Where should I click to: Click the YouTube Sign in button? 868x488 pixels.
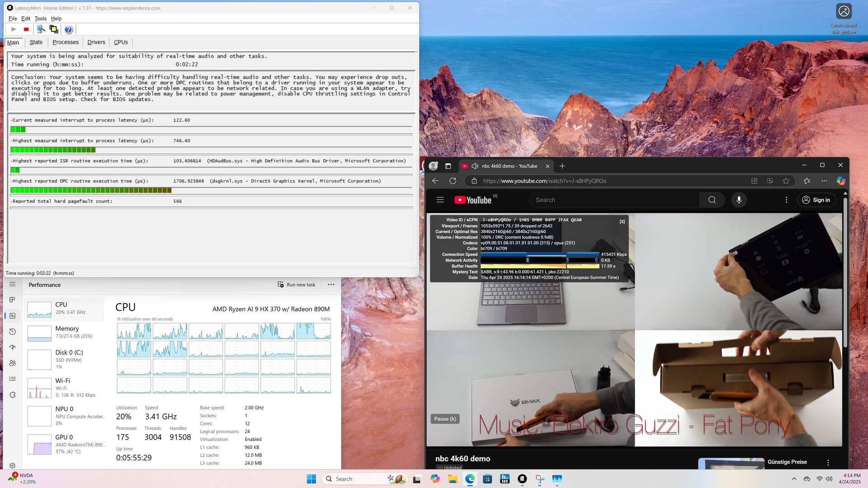pos(816,200)
